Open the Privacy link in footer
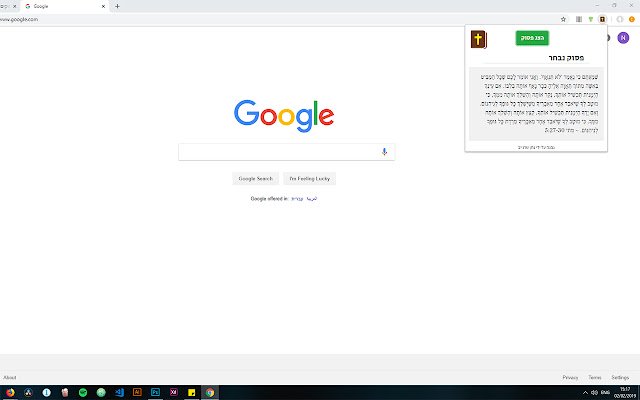This screenshot has width=640, height=400. 570,378
